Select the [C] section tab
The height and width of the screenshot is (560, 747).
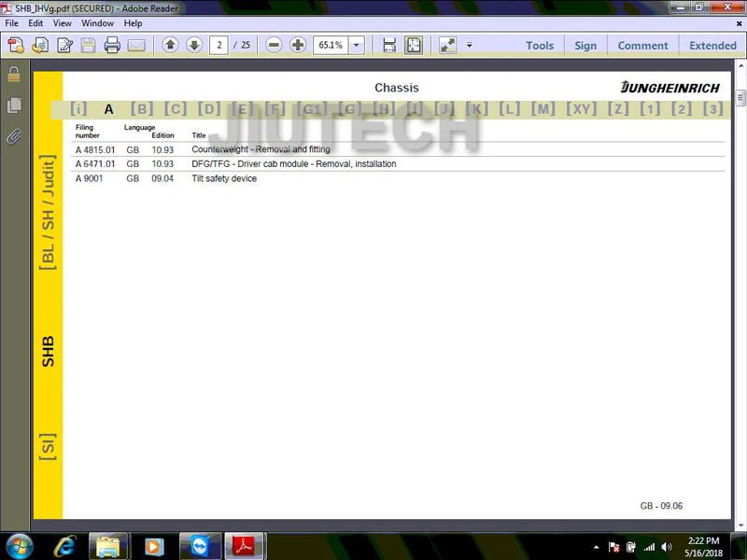coord(176,109)
